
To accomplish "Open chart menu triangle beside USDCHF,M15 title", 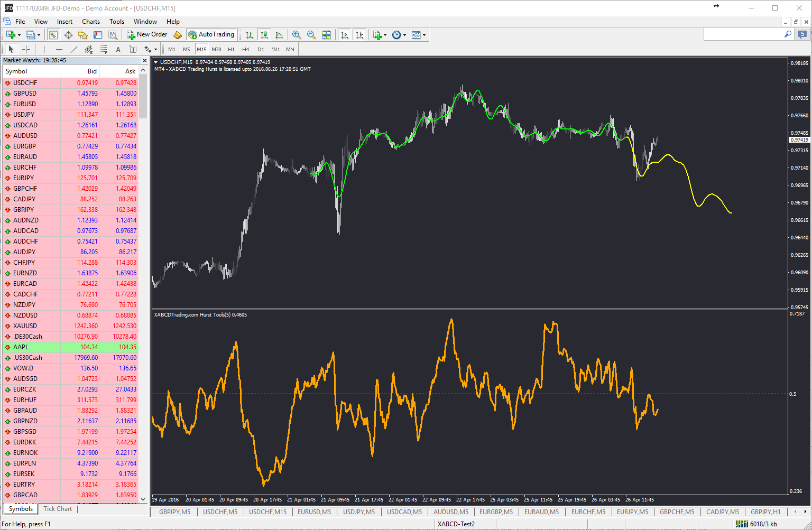I will pyautogui.click(x=156, y=62).
